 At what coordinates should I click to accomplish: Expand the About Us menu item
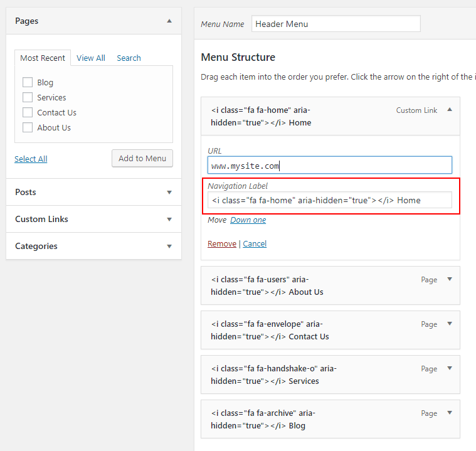(450, 280)
